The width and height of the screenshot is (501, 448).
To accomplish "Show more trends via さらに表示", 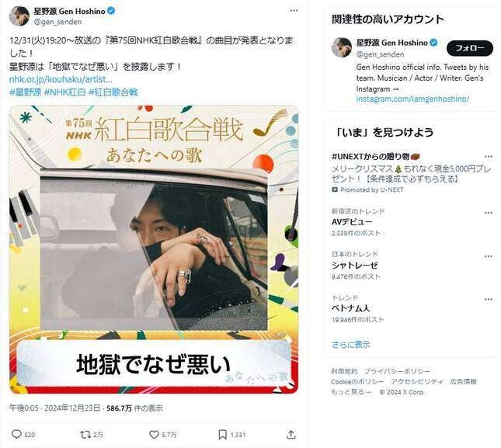I will click(x=351, y=345).
